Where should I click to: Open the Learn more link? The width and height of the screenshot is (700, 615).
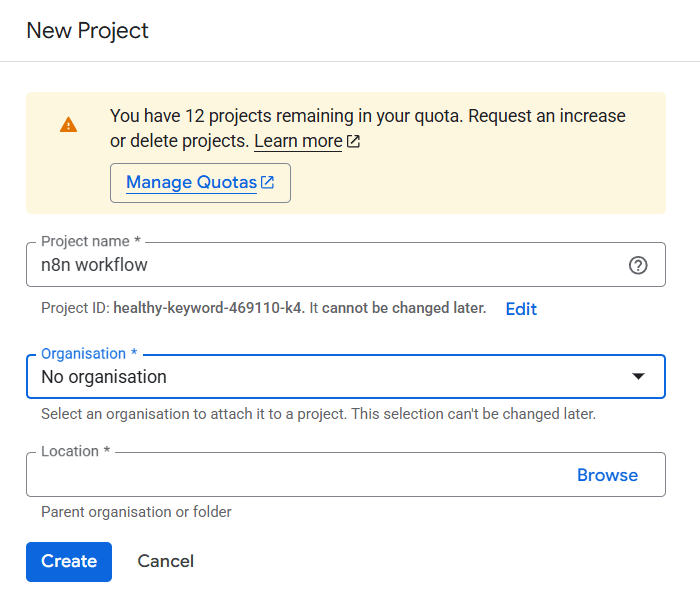[298, 142]
